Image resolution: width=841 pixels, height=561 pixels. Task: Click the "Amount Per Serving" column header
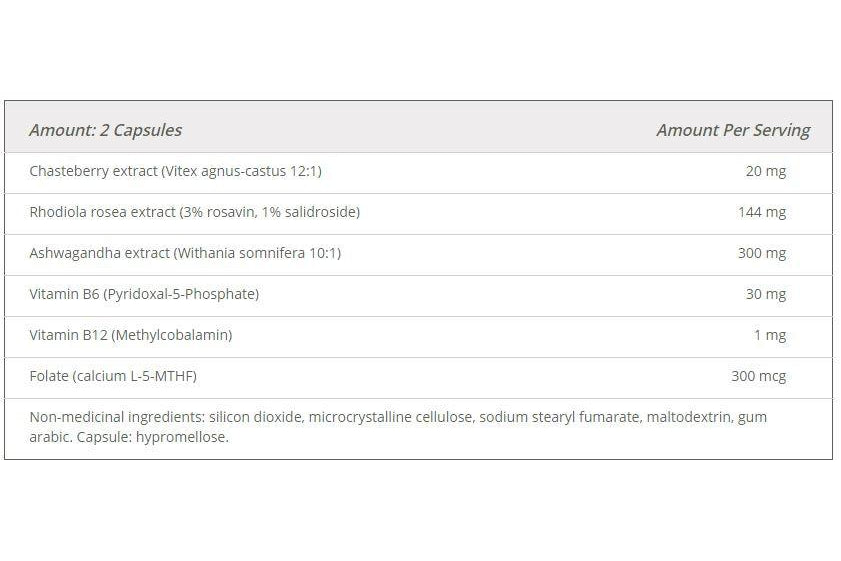pos(732,130)
